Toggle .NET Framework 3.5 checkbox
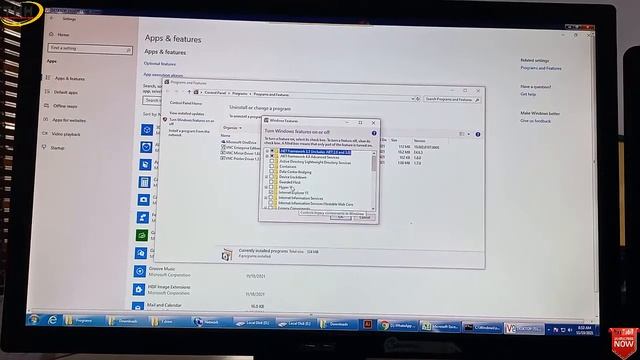Screen dimensions: 640x360 [x=272, y=151]
